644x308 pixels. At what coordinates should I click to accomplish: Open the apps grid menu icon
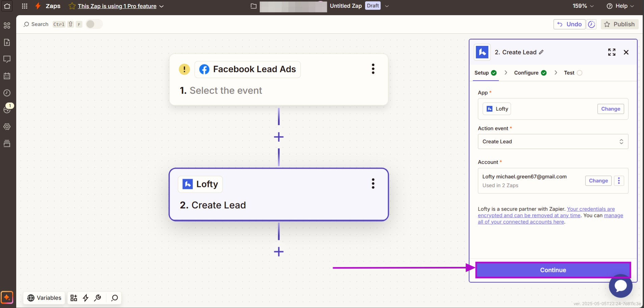25,6
